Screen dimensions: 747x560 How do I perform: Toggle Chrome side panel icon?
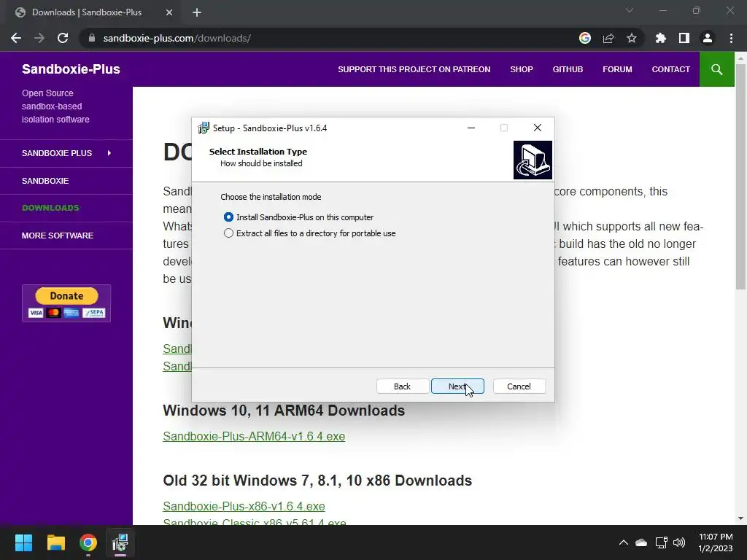click(684, 38)
